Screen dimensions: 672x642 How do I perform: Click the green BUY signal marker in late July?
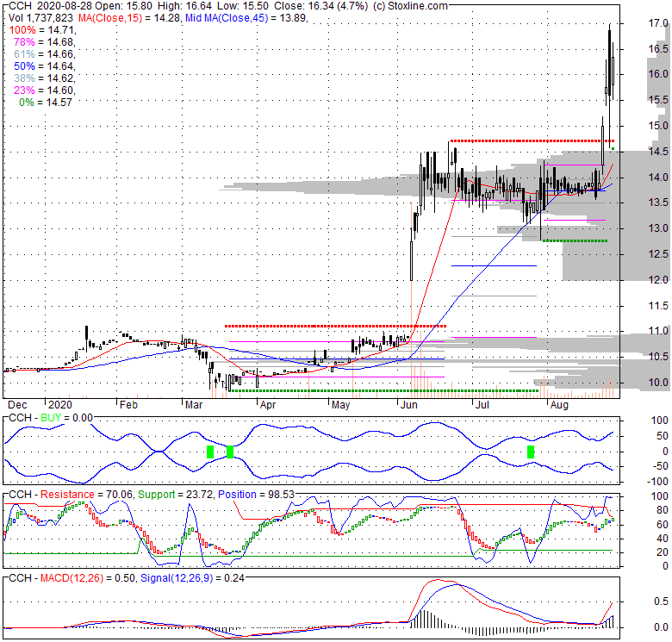click(x=531, y=452)
